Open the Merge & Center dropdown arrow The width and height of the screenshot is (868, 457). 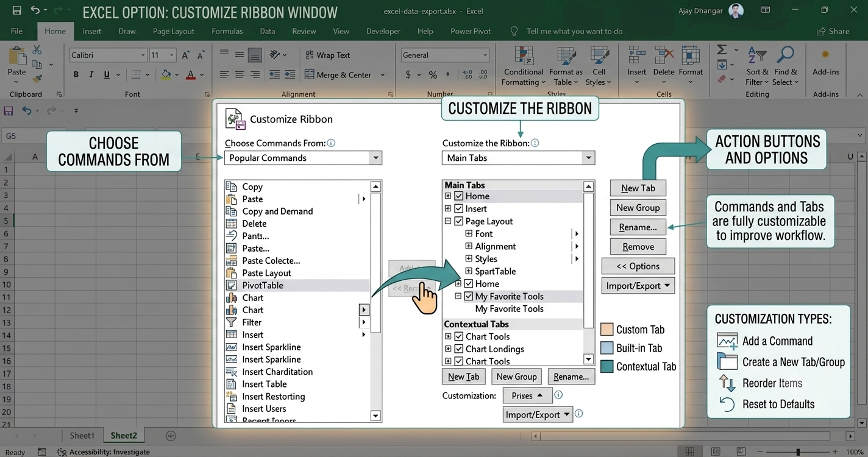click(383, 75)
